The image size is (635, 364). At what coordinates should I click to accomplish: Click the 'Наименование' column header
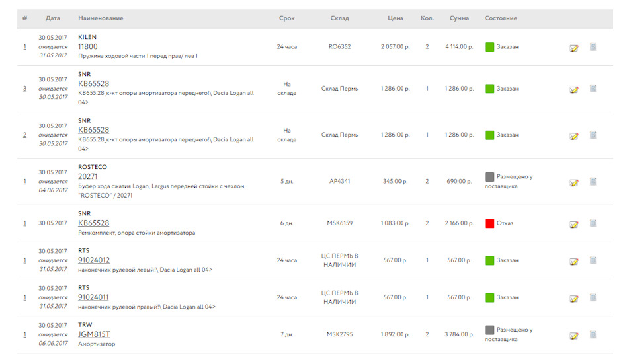tap(101, 18)
